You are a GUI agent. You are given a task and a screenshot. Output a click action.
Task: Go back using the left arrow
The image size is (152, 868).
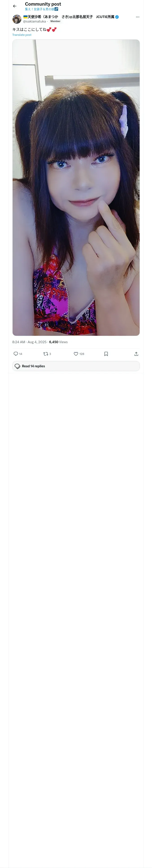tap(14, 6)
